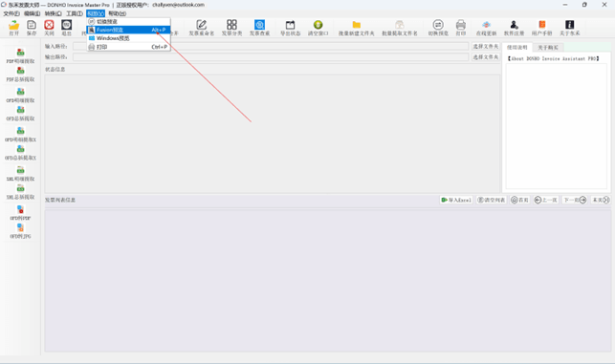Screen dimensions: 615x364
Task: Choose Print (打印) Ctrl+P menu entry
Action: pos(128,47)
